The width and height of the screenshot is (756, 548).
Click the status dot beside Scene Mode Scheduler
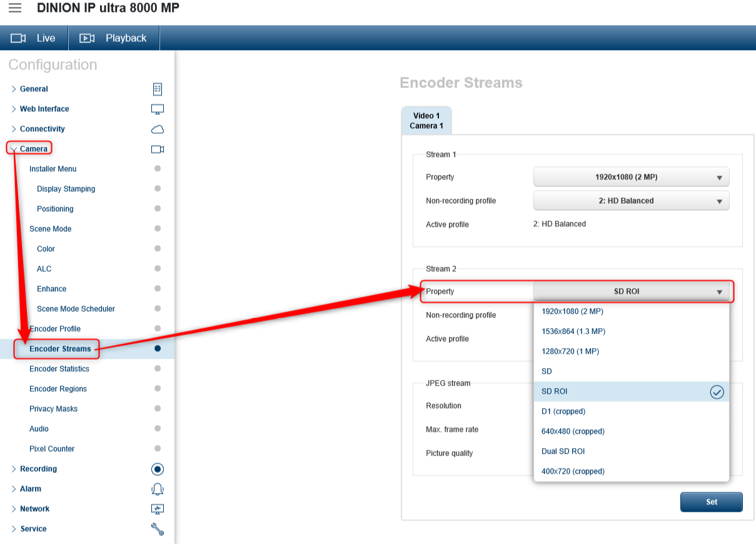click(x=158, y=309)
